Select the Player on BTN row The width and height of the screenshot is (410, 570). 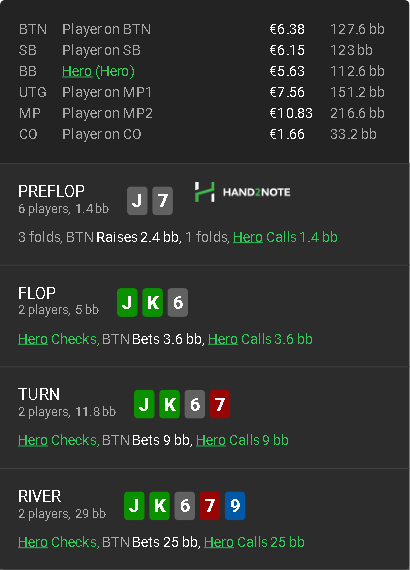pos(202,29)
